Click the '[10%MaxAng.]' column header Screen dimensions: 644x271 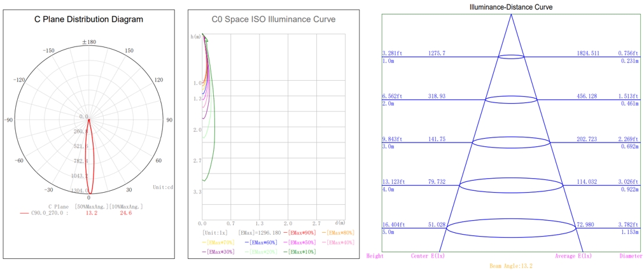125,206
